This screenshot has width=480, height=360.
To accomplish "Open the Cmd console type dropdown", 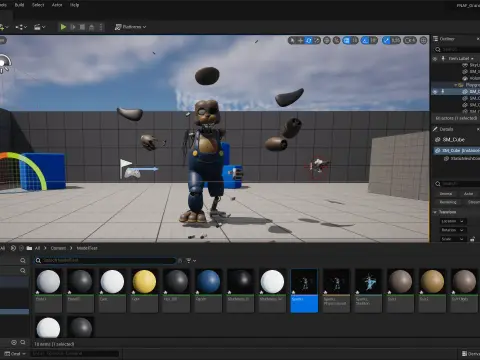I will (15, 354).
